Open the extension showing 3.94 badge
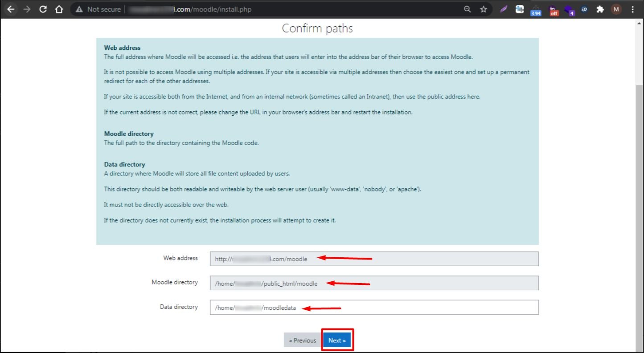 536,10
